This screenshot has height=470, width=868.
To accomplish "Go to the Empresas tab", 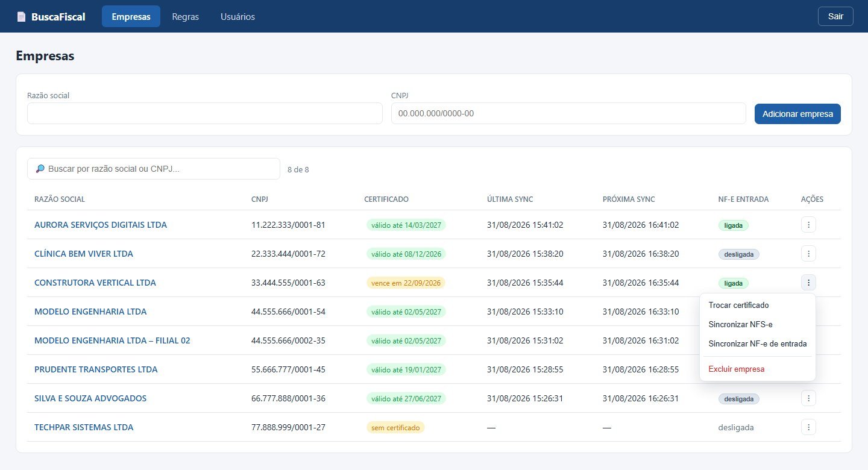I will click(131, 17).
